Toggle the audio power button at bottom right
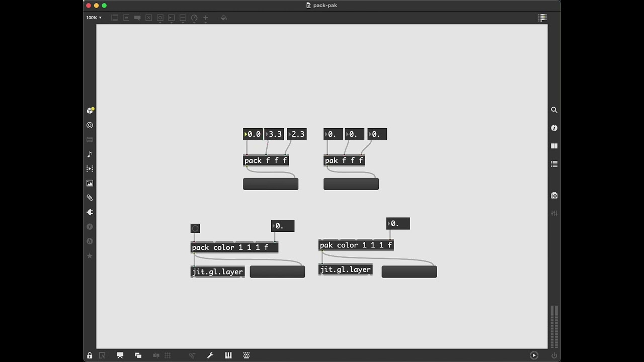Viewport: 644px width, 362px height. 554,355
